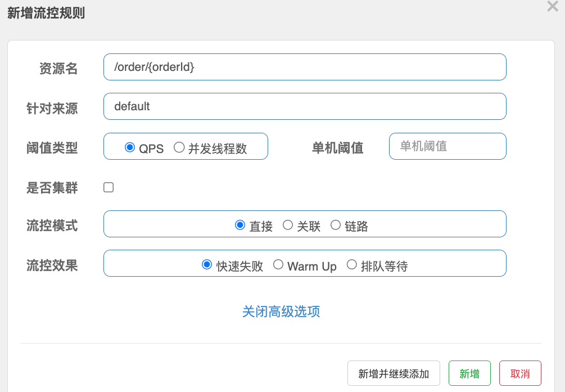Screen dimensions: 565x392
Task: Choose 链路 flow control mode
Action: pos(336,225)
